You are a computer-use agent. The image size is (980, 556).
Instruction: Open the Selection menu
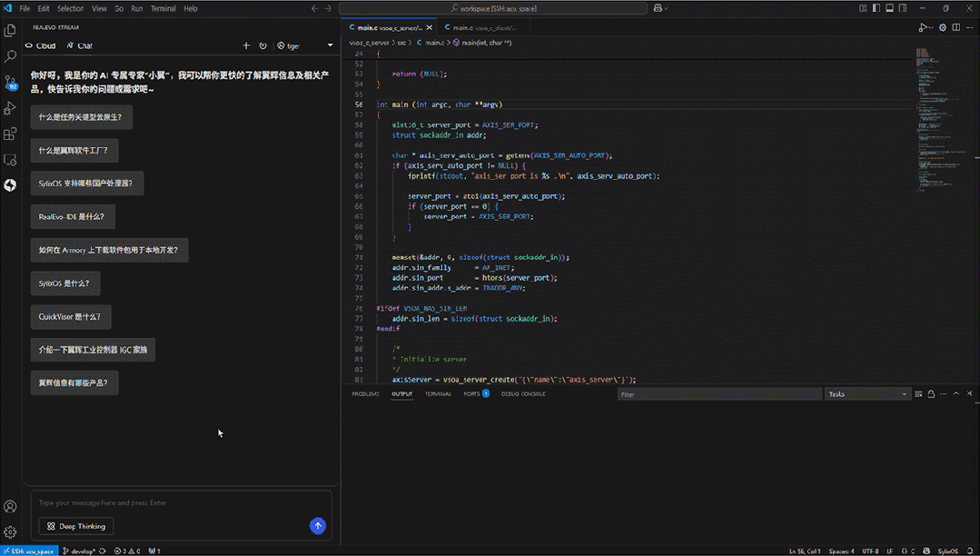[x=70, y=9]
